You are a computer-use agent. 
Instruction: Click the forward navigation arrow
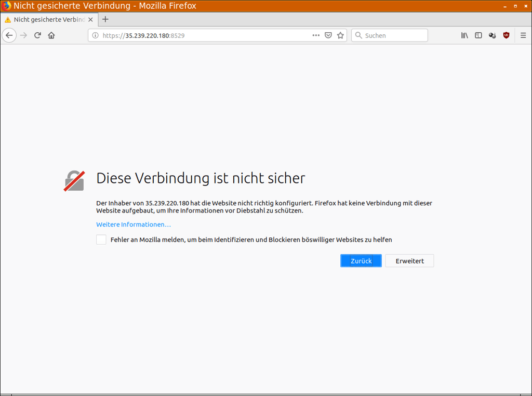point(23,35)
